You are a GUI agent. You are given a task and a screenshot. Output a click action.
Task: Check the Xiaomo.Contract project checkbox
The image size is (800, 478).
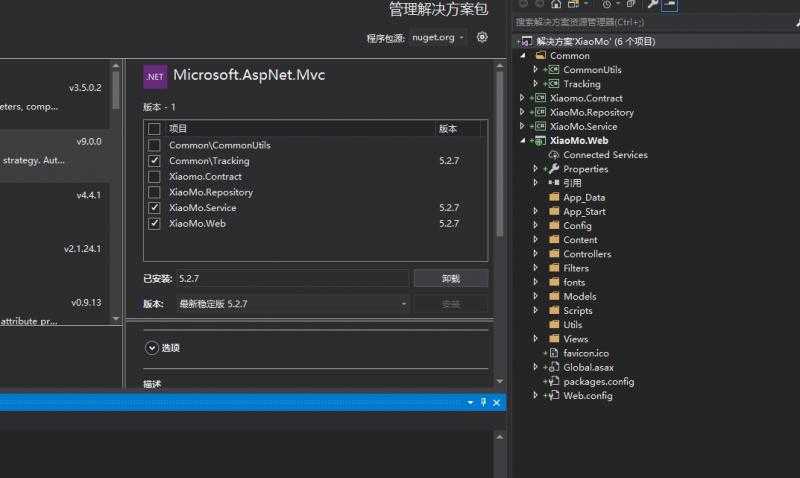tap(154, 177)
